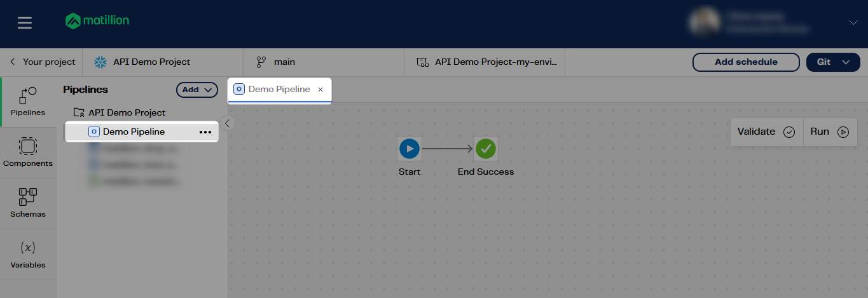Open the main branch selector
Viewport: 868px width, 298px height.
284,62
